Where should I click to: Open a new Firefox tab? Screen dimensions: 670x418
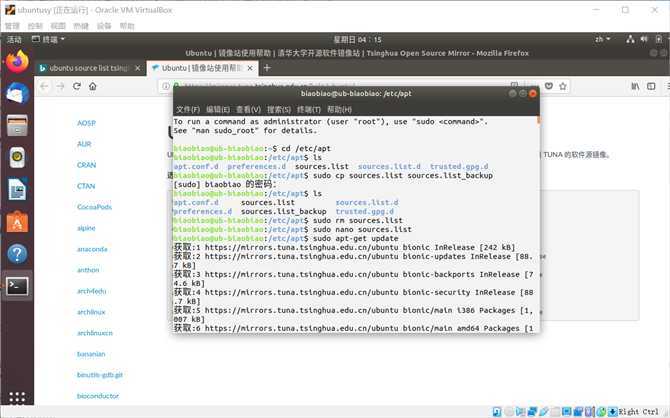[267, 68]
